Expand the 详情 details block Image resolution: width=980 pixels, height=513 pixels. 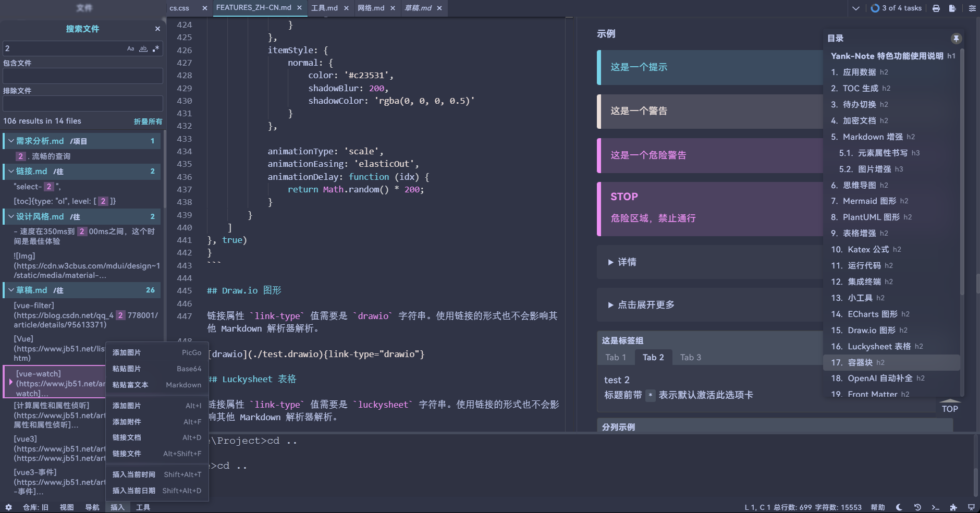click(x=621, y=262)
